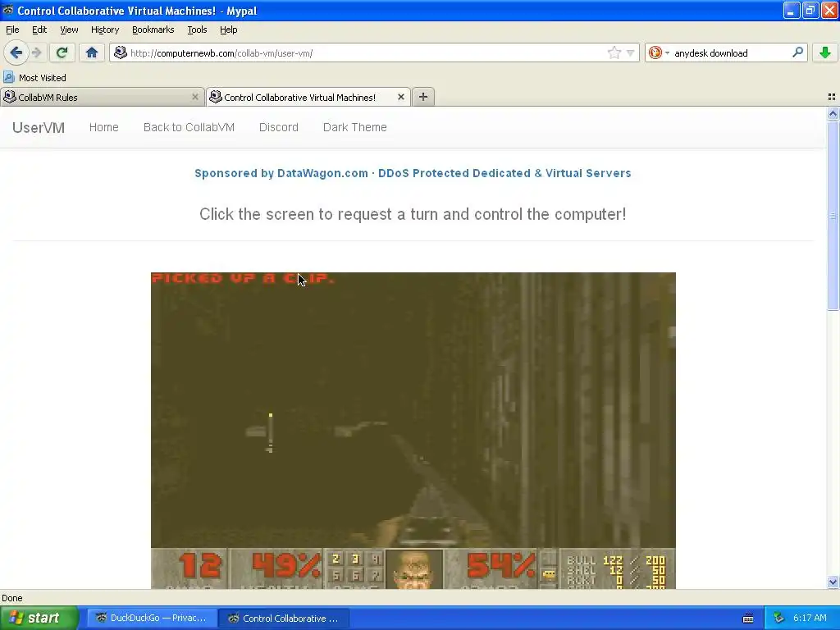
Task: Open the Help menu
Action: (x=228, y=30)
